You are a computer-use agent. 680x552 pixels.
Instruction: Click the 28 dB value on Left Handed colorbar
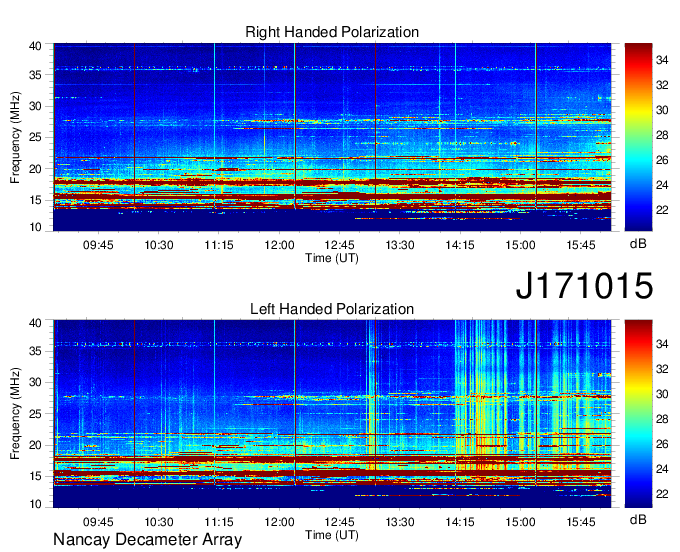click(x=662, y=419)
